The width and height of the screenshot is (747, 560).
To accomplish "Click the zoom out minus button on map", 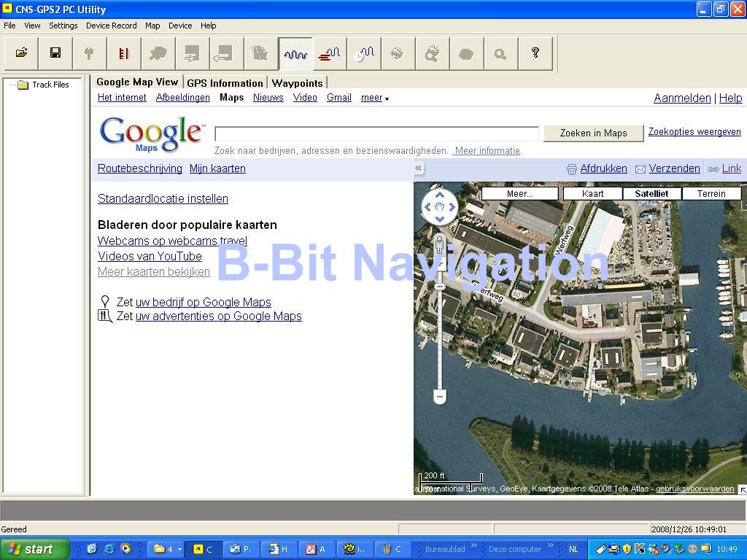I will (439, 397).
